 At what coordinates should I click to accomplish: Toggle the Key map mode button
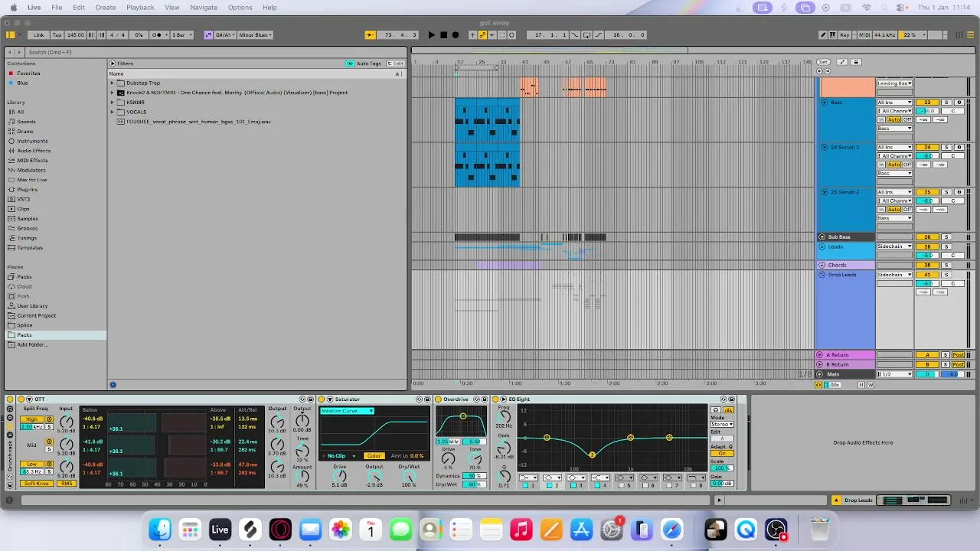click(845, 34)
